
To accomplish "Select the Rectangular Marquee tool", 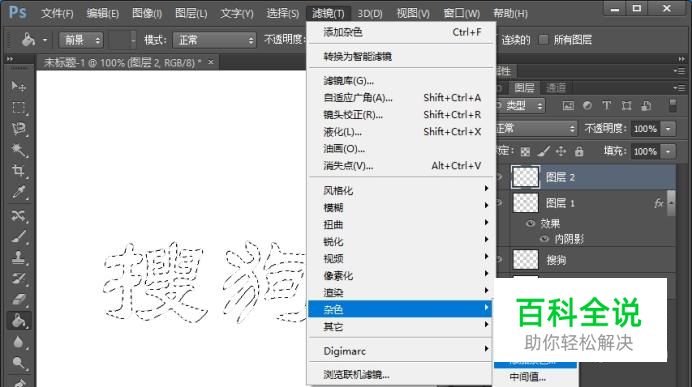I will 18,107.
